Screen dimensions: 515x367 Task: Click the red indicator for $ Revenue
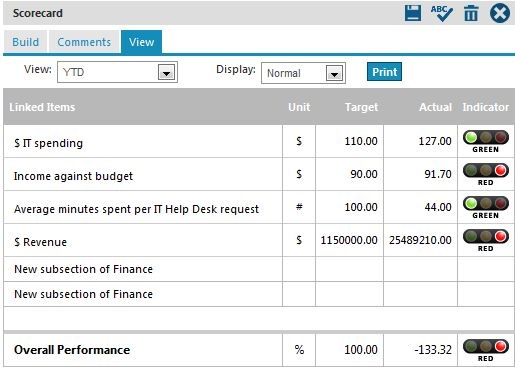coord(486,240)
